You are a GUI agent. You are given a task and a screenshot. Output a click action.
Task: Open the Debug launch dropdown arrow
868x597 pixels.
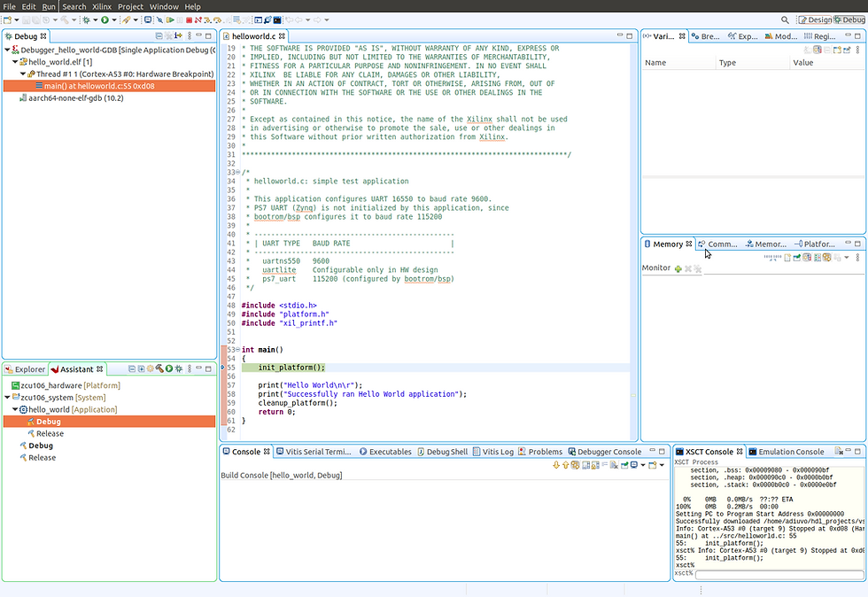[96, 20]
